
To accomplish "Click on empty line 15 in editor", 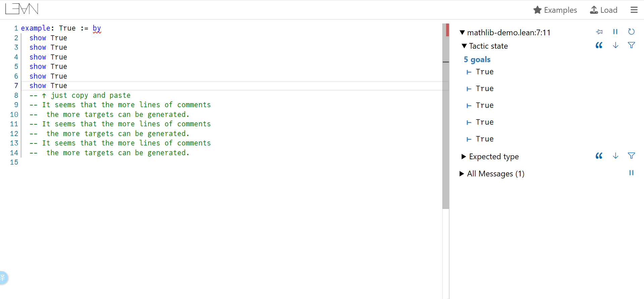I will pyautogui.click(x=231, y=162).
